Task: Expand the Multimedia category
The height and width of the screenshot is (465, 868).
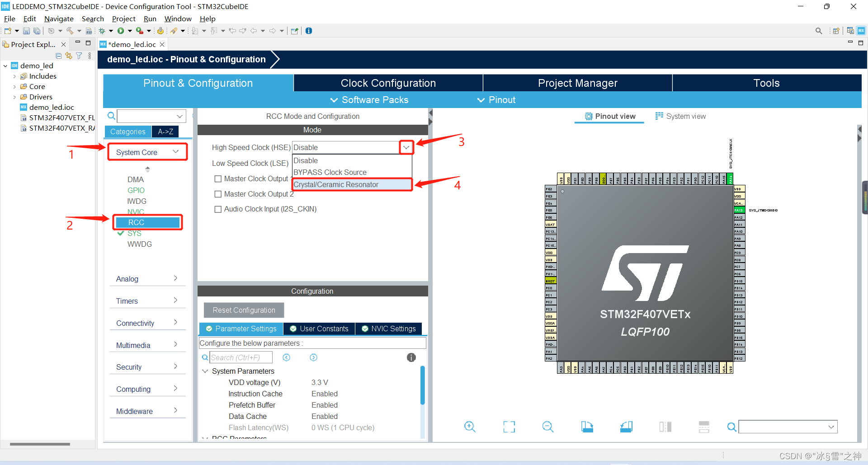Action: click(147, 345)
